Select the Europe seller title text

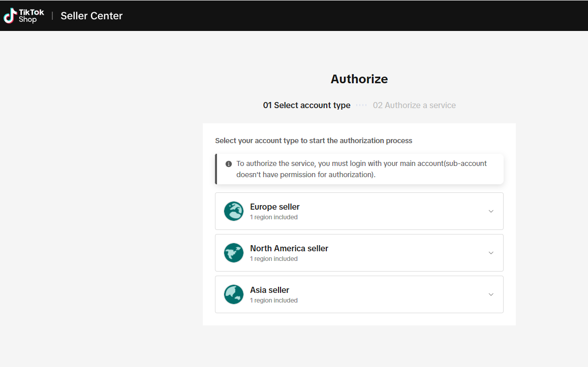tap(275, 207)
